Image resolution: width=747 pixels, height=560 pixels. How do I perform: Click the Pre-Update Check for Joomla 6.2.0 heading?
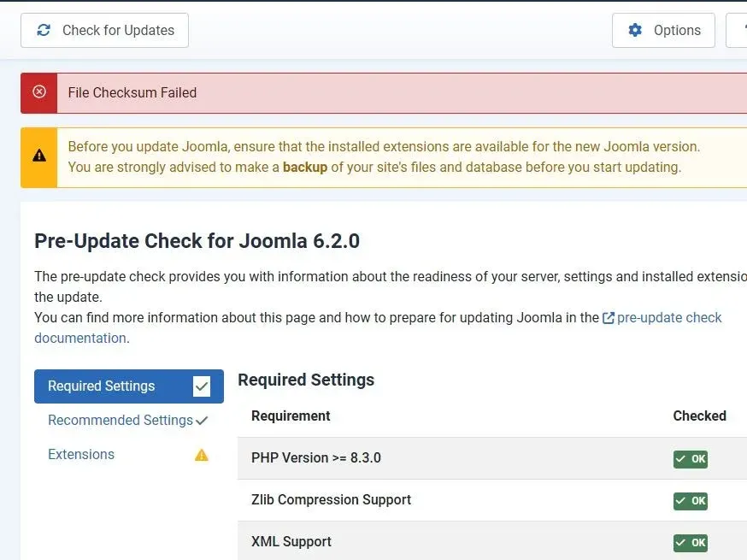pyautogui.click(x=197, y=241)
